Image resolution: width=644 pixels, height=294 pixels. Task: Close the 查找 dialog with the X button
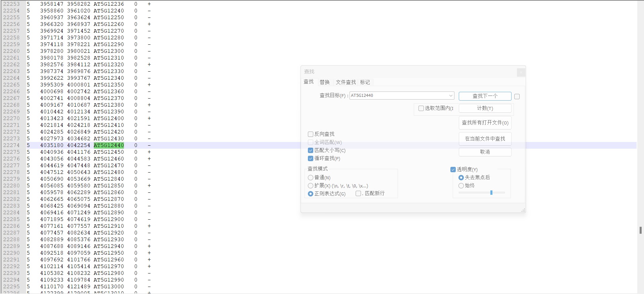(521, 72)
